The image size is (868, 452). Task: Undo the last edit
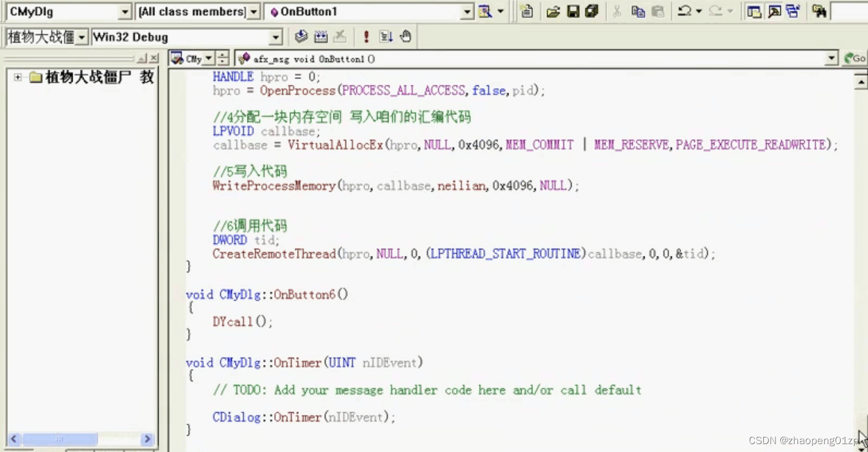coord(685,11)
